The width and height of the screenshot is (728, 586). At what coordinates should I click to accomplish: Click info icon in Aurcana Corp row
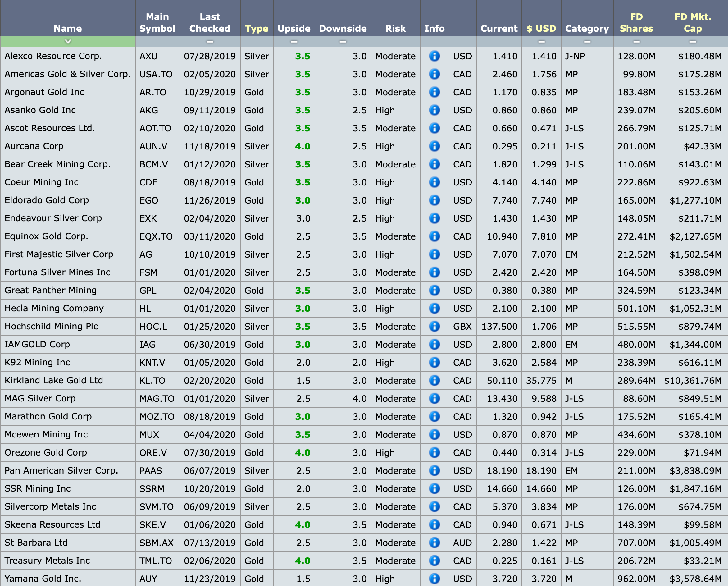(x=434, y=146)
